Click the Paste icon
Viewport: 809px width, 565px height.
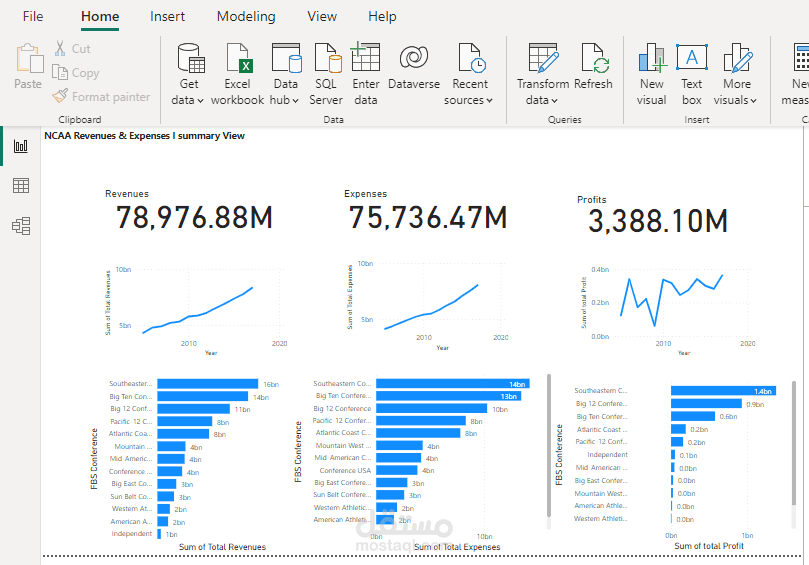pos(29,58)
